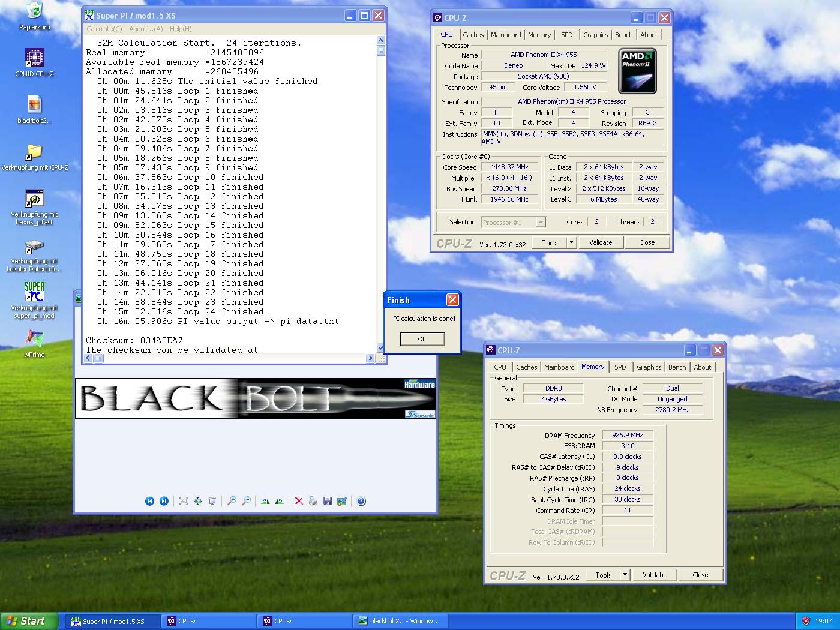Print the picture

pyautogui.click(x=313, y=501)
